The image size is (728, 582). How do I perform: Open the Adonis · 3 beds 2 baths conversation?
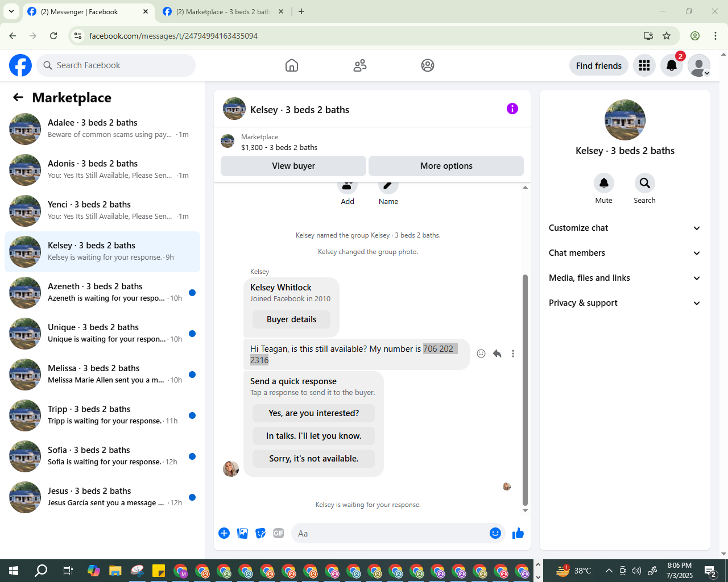(x=102, y=170)
